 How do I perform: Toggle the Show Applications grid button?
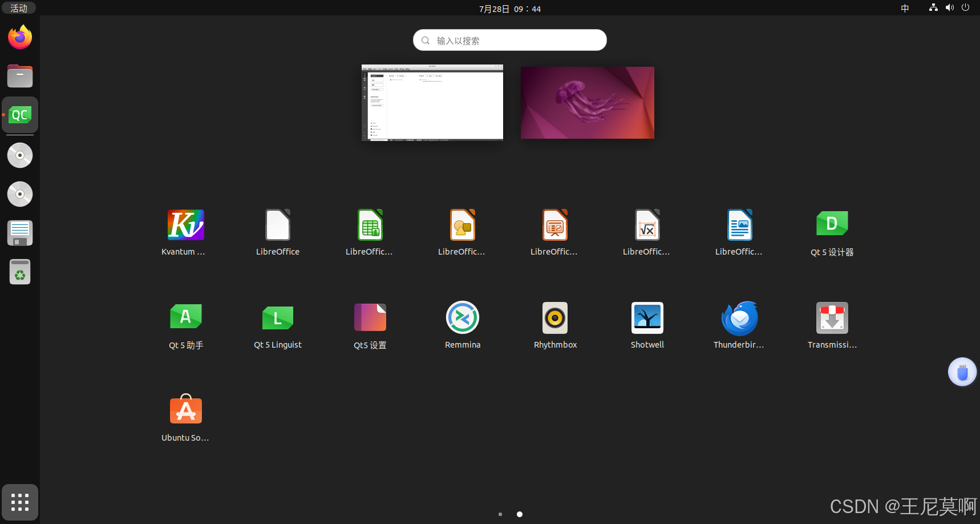click(x=20, y=502)
